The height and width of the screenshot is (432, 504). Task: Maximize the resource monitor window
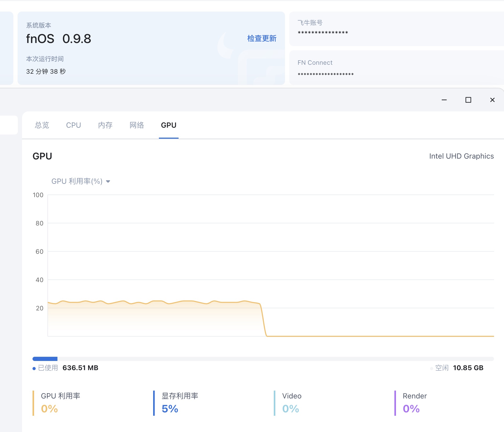468,100
